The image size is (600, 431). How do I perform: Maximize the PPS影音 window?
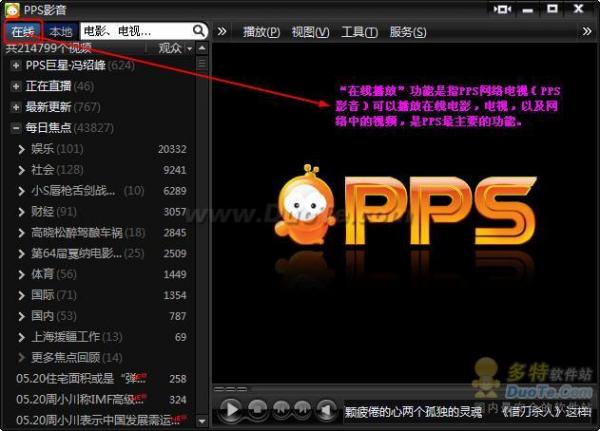[552, 9]
